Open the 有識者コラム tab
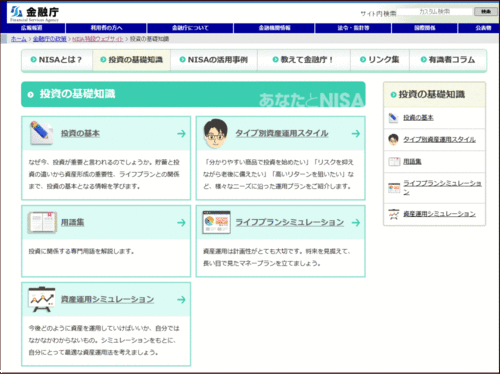Viewport: 500px width, 374px height. pos(448,60)
